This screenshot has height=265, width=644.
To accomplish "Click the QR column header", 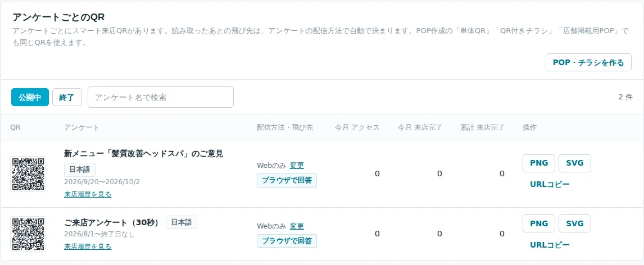I will coord(15,127).
